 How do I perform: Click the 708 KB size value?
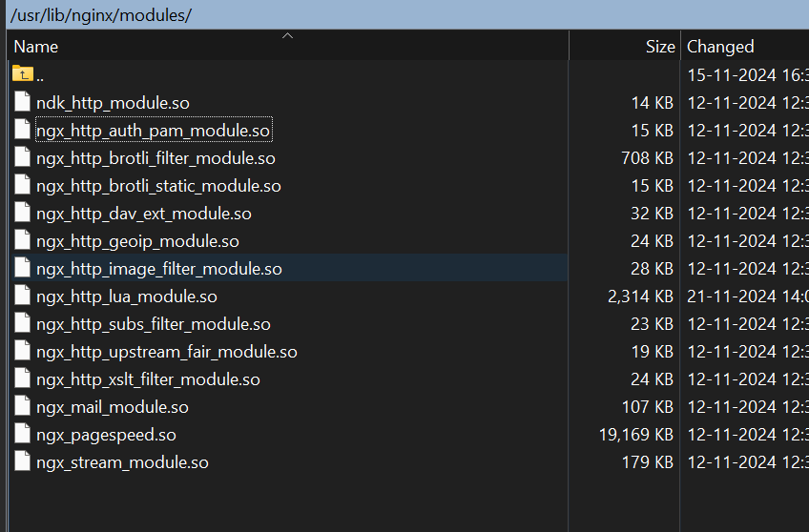coord(647,158)
